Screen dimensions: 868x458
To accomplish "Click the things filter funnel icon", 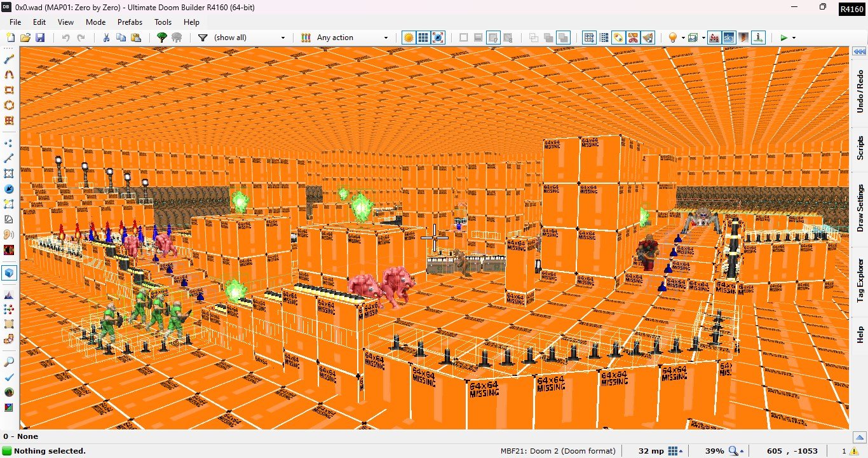I will click(x=203, y=38).
